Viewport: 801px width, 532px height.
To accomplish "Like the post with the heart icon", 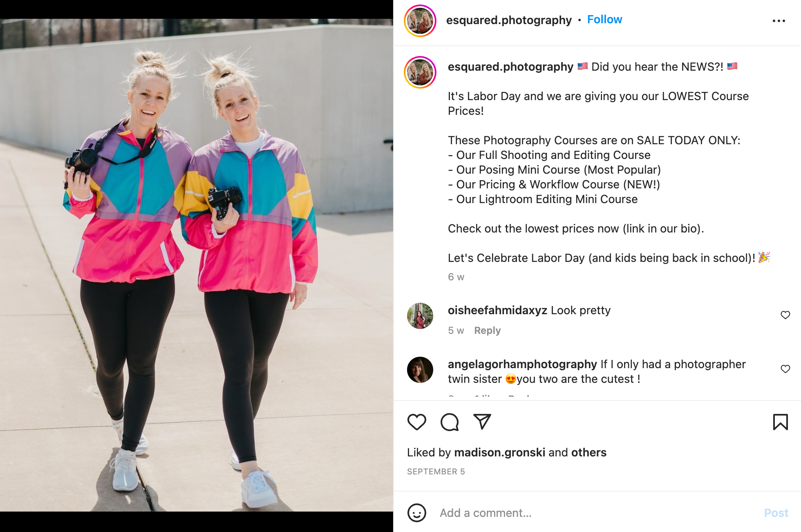I will tap(416, 422).
